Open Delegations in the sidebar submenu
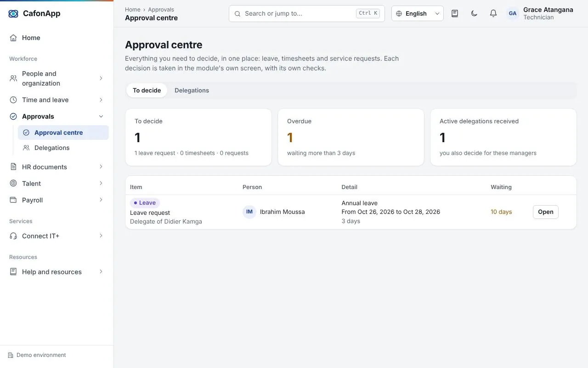The height and width of the screenshot is (368, 588). [63, 148]
